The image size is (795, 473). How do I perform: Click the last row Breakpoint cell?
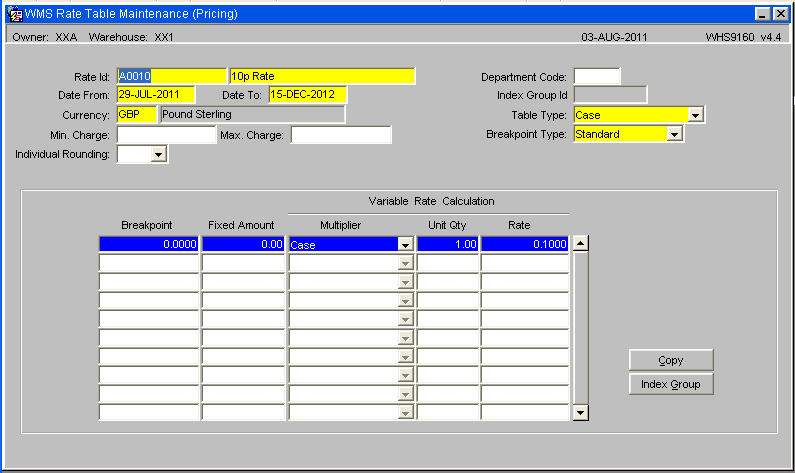point(149,412)
